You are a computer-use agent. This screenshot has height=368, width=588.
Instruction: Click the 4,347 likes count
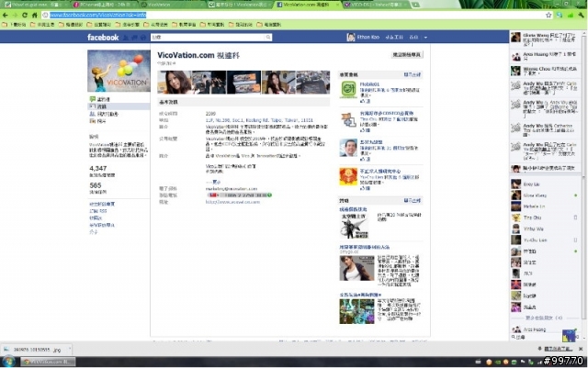(x=98, y=168)
